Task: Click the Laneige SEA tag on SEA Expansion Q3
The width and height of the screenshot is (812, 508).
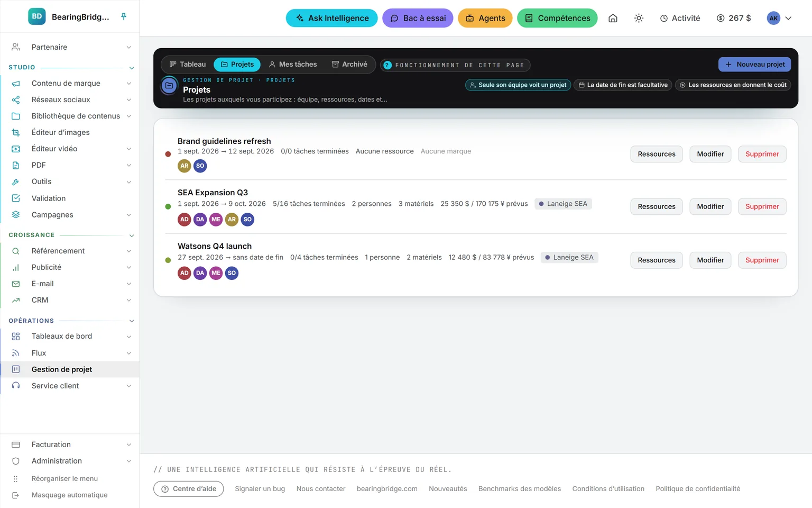Action: [x=563, y=204]
